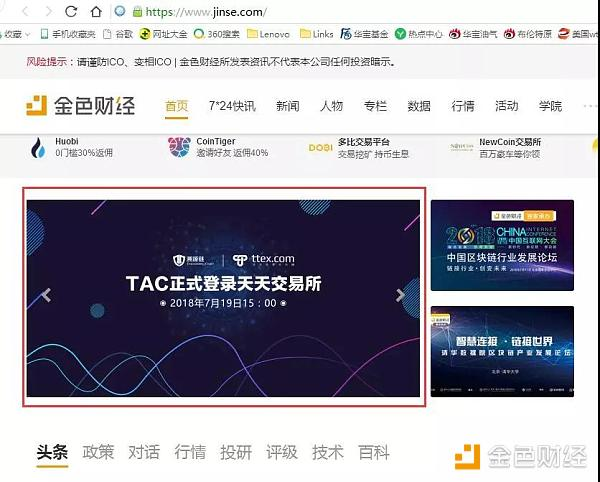The width and height of the screenshot is (600, 482).
Task: Open the 多比交易平台 link
Action: coord(364,142)
